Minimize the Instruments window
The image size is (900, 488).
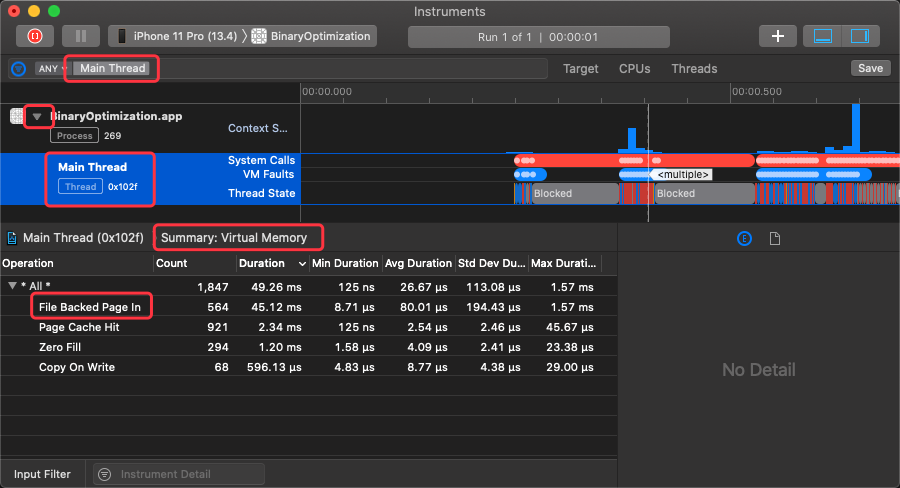(34, 11)
